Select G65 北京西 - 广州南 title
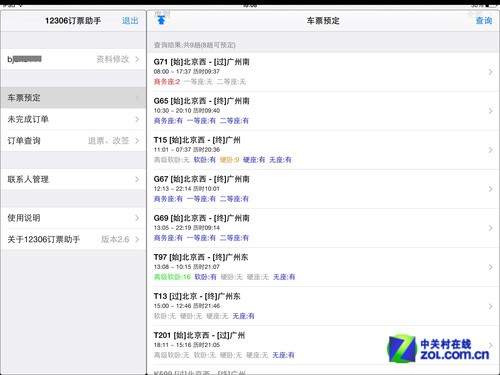The width and height of the screenshot is (500, 375). point(201,101)
